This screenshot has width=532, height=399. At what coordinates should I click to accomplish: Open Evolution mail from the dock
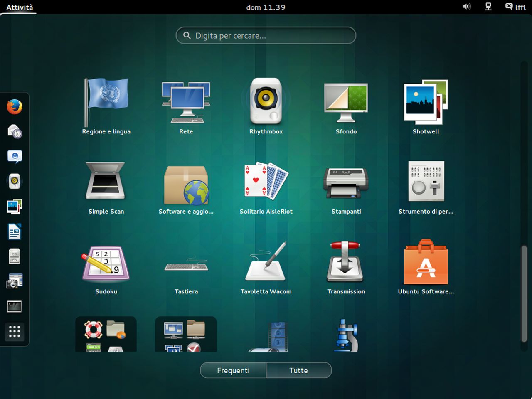click(x=15, y=131)
